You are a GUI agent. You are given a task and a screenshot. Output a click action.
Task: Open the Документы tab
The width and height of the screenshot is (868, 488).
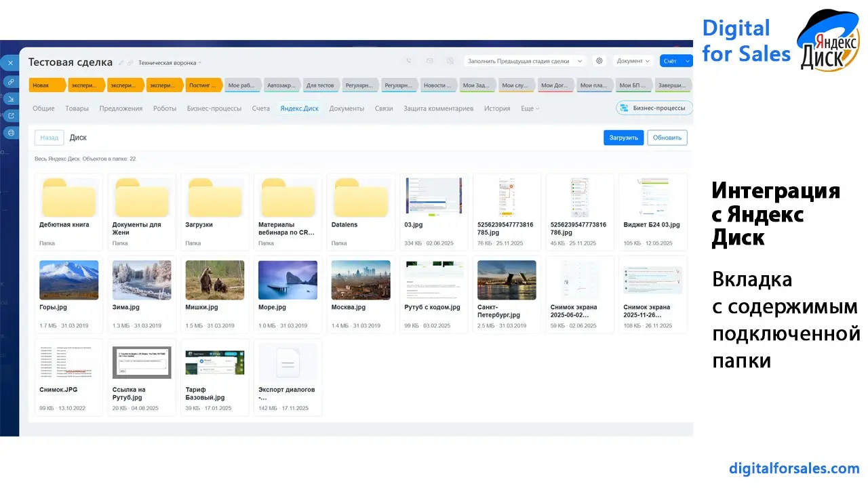point(347,108)
